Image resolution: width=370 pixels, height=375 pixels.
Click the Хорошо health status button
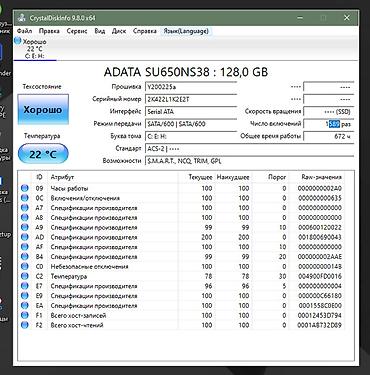click(x=43, y=109)
